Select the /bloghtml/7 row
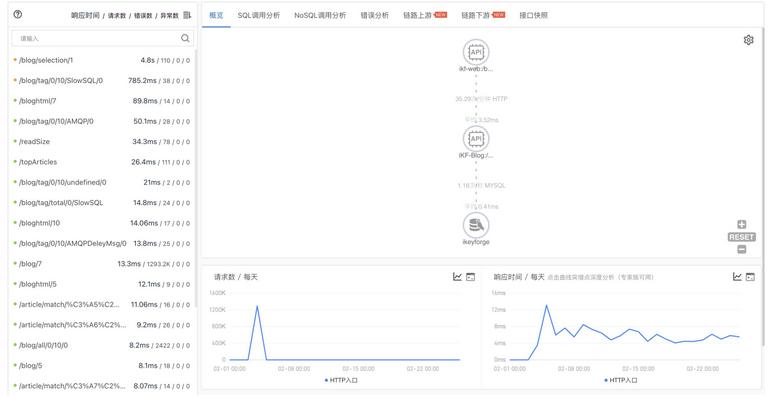This screenshot has height=398, width=780. tap(102, 101)
